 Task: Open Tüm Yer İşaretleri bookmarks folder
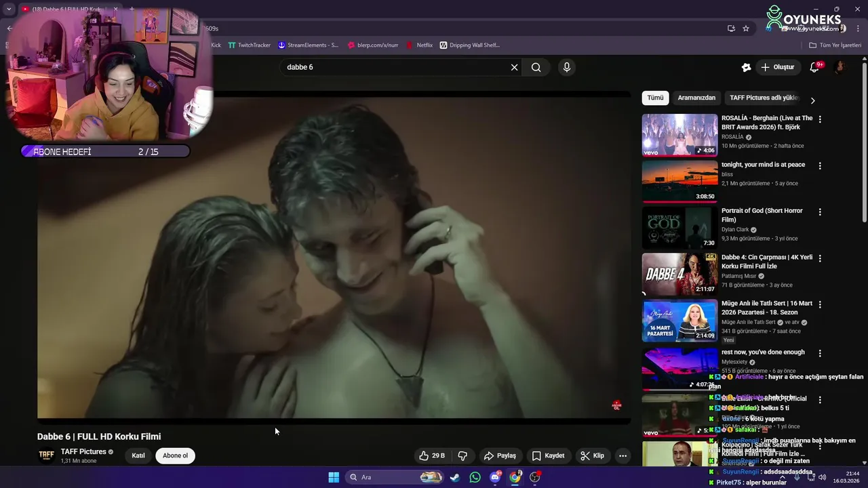click(x=835, y=45)
